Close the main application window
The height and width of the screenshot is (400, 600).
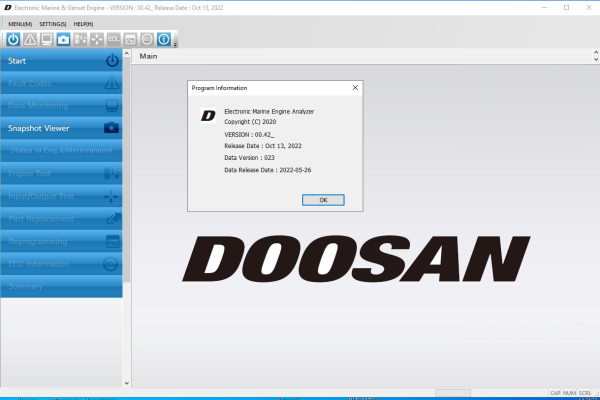point(589,8)
